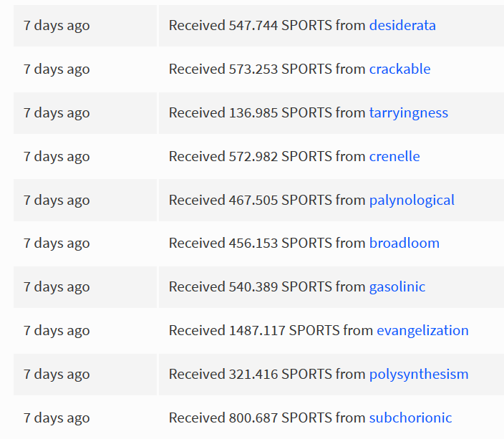Image resolution: width=504 pixels, height=439 pixels.
Task: Click the 572.982 SPORTS received entry
Action: click(294, 157)
